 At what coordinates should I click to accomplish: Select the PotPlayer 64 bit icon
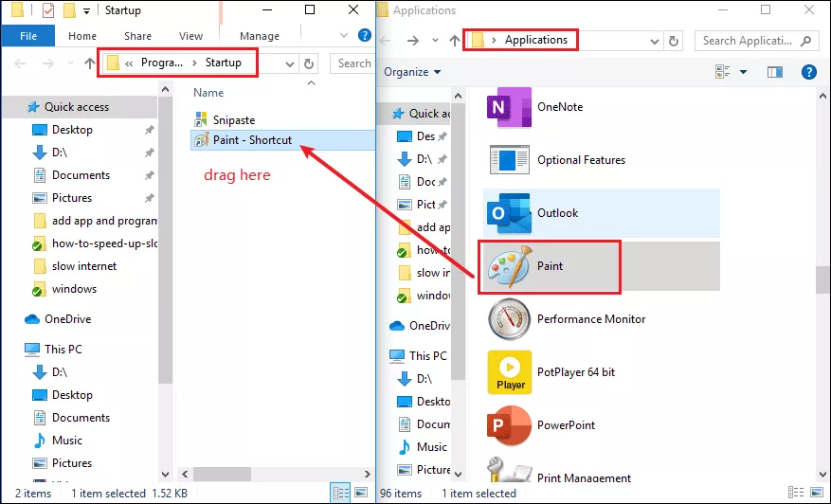(x=510, y=372)
